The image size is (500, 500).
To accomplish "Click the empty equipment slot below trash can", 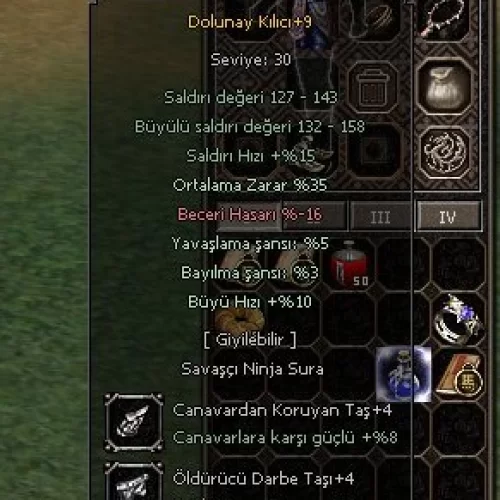I will click(373, 152).
